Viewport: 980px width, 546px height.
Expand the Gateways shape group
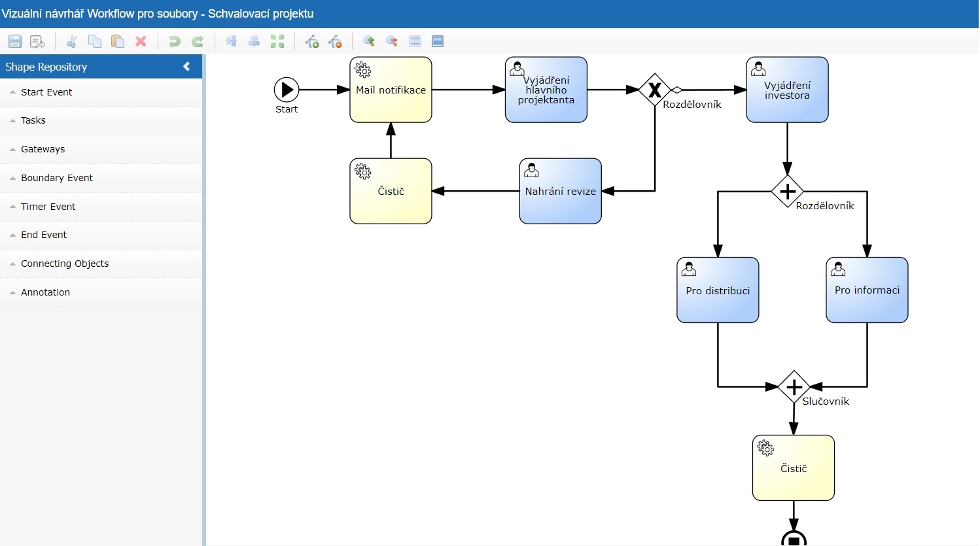click(x=43, y=149)
